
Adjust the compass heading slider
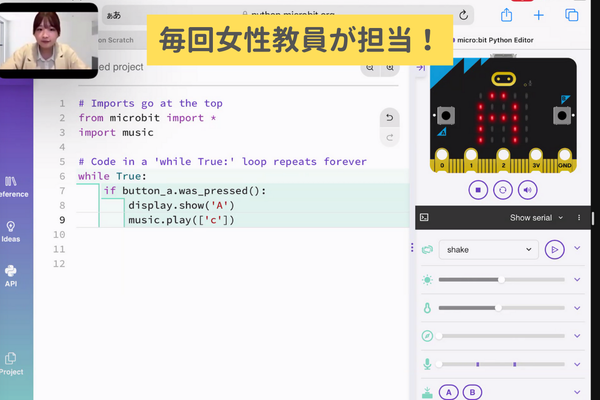(x=502, y=336)
